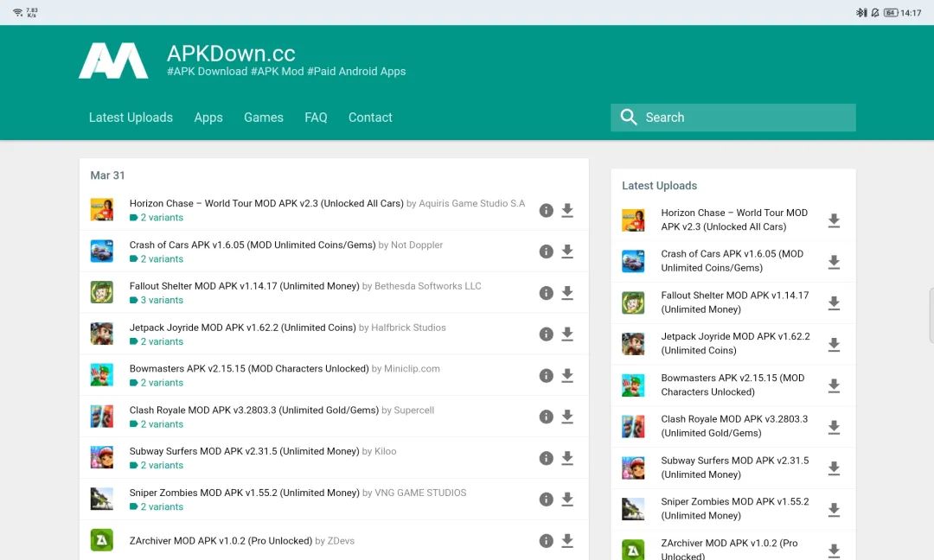The height and width of the screenshot is (560, 934).
Task: Show the 2 variants of Clash Royale
Action: point(157,424)
